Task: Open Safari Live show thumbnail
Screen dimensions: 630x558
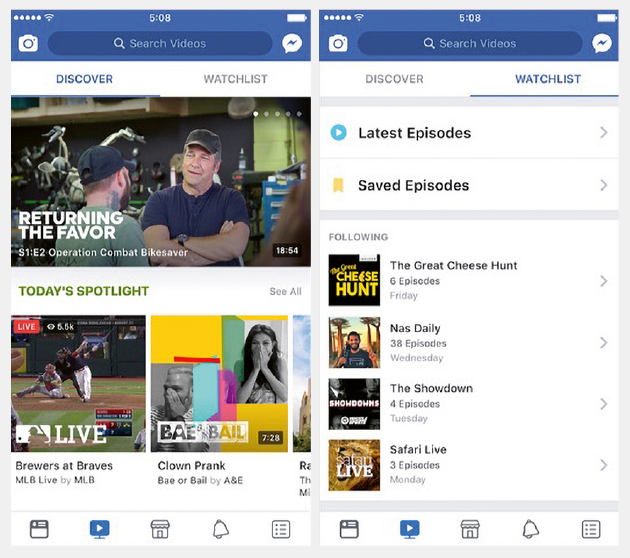Action: [x=354, y=465]
